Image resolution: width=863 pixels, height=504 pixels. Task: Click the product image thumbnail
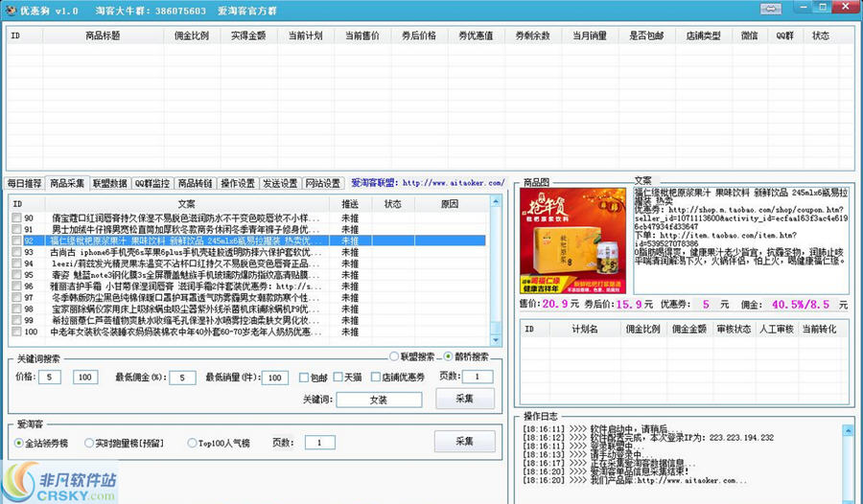572,241
